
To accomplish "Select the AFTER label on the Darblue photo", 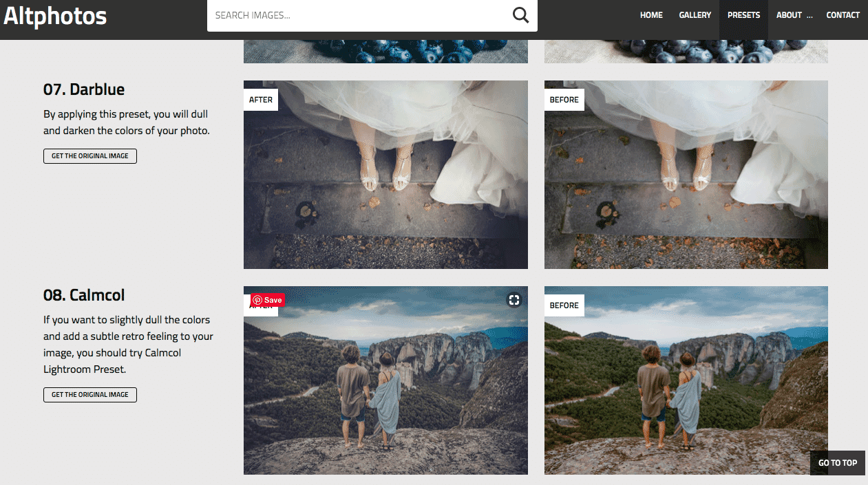I will click(x=260, y=99).
